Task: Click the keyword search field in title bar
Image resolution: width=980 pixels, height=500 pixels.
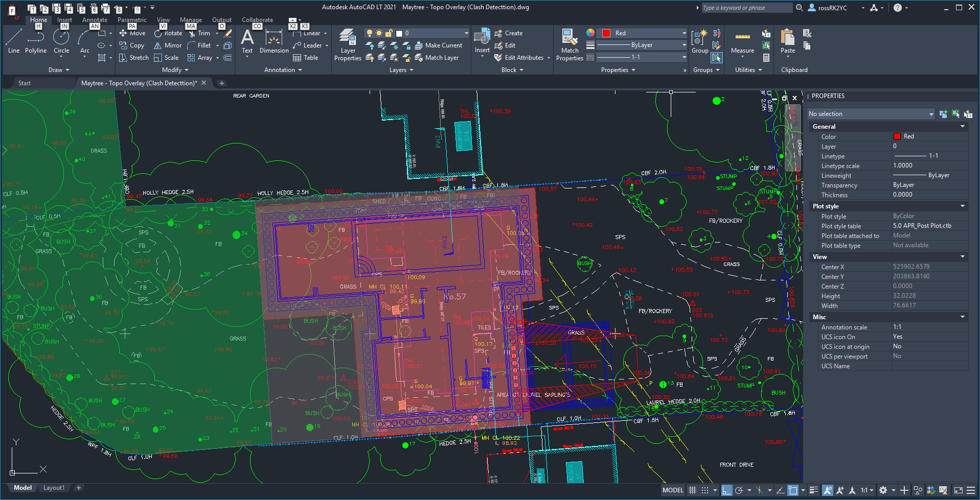Action: 746,7
